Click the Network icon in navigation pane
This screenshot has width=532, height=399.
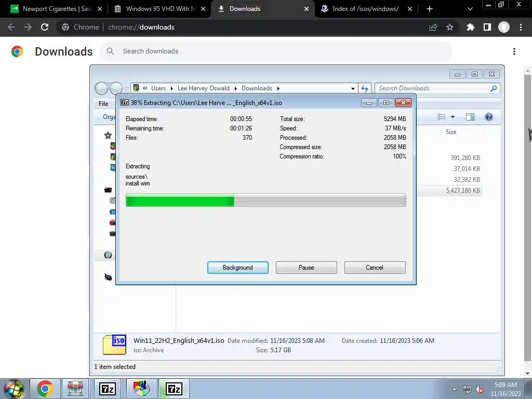(108, 277)
